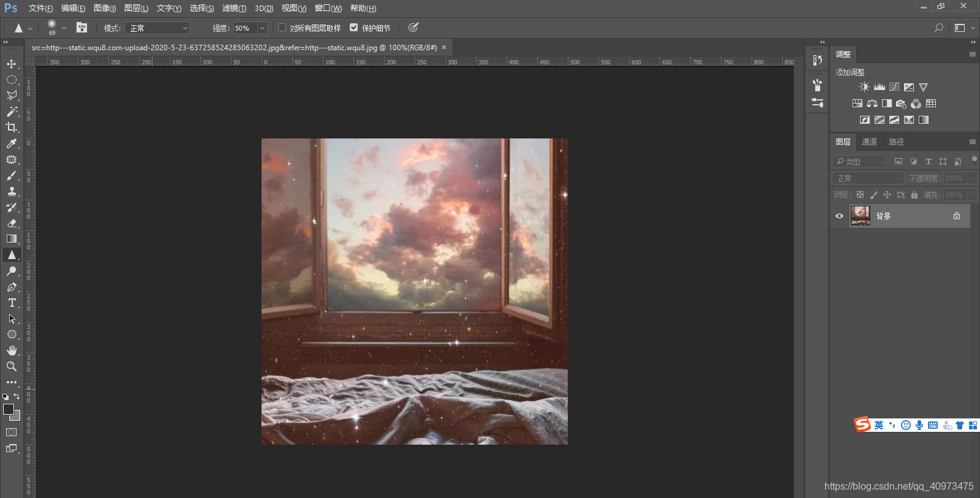Enable 对所有图层取样 checkbox
The height and width of the screenshot is (498, 980).
coord(282,28)
